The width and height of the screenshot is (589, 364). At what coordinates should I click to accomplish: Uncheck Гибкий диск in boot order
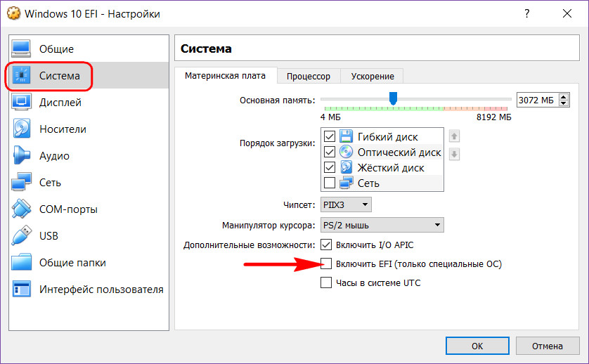click(330, 136)
